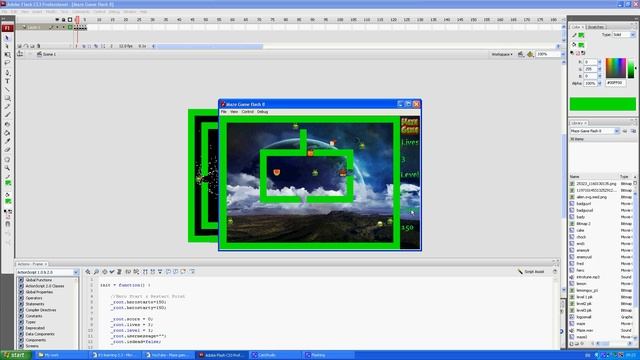
Task: Toggle Snap to Objects magnet in tools
Action: point(7,224)
